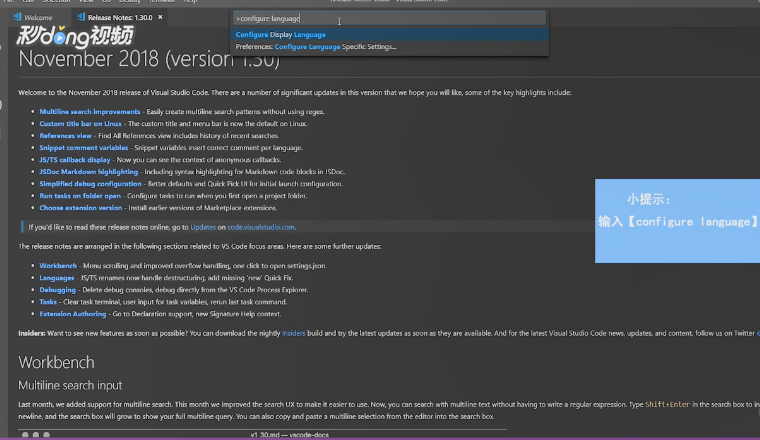
Task: Click the November 2018 version heading
Action: click(149, 59)
